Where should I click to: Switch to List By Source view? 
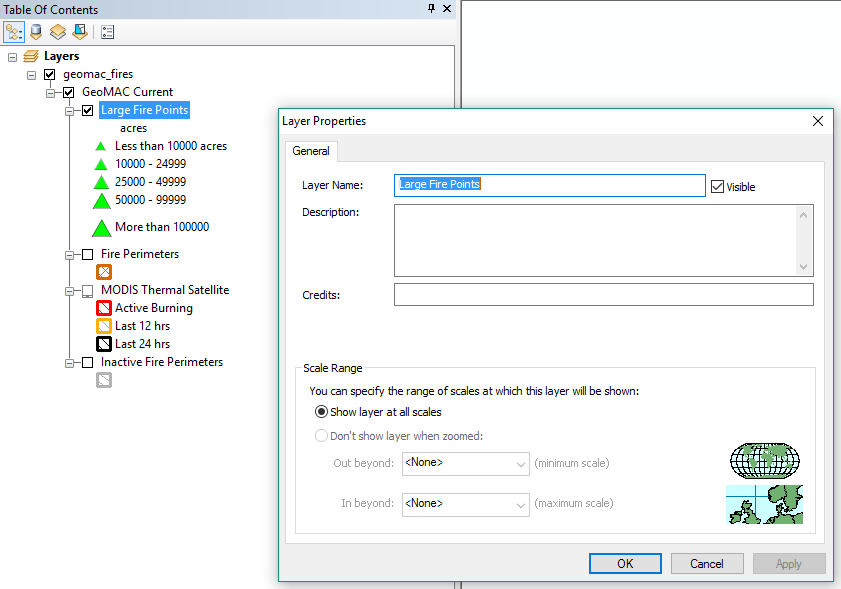tap(36, 31)
